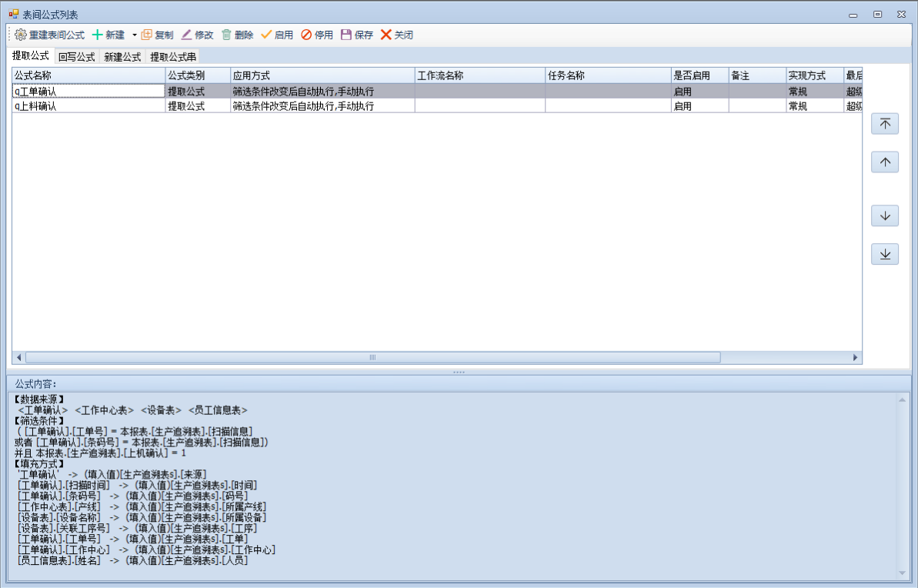
Task: Click the 停用 disable icon
Action: [x=306, y=35]
